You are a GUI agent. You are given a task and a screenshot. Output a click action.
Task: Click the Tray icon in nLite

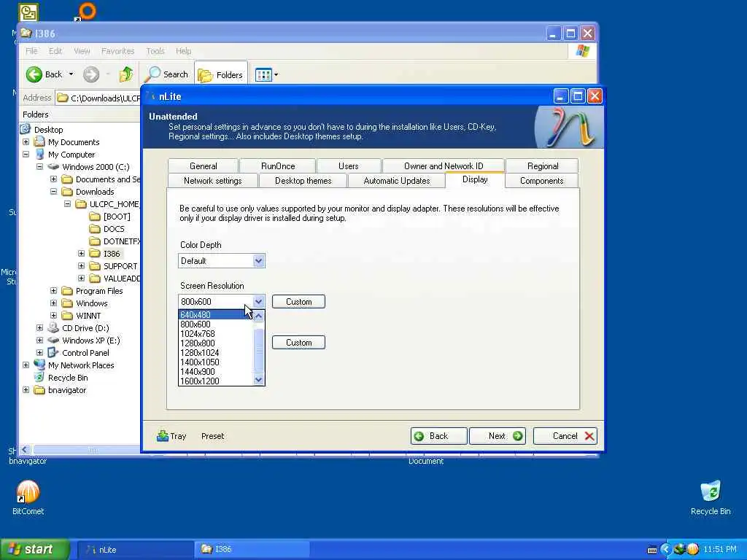click(163, 436)
